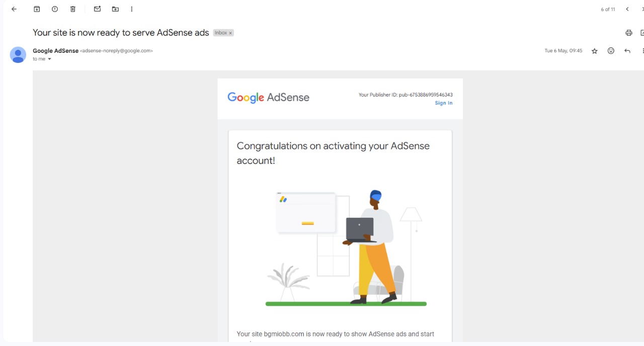Click the Sign In link
The image size is (644, 346).
[444, 103]
